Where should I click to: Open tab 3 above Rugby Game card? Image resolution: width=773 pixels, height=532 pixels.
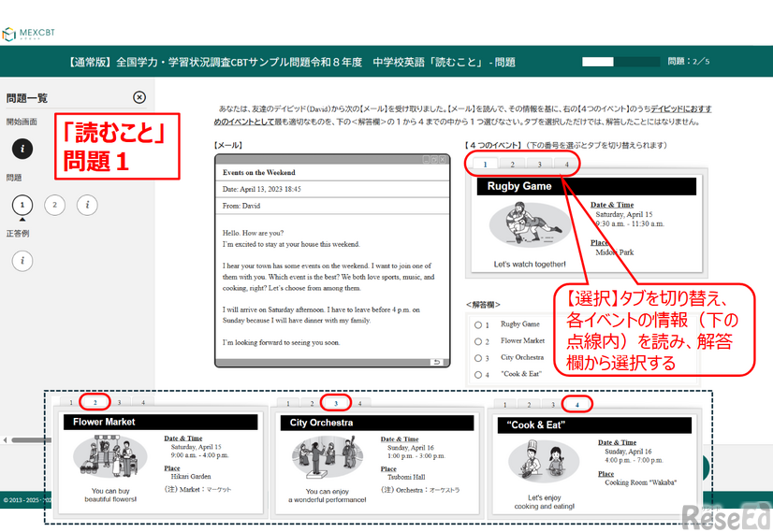point(539,165)
